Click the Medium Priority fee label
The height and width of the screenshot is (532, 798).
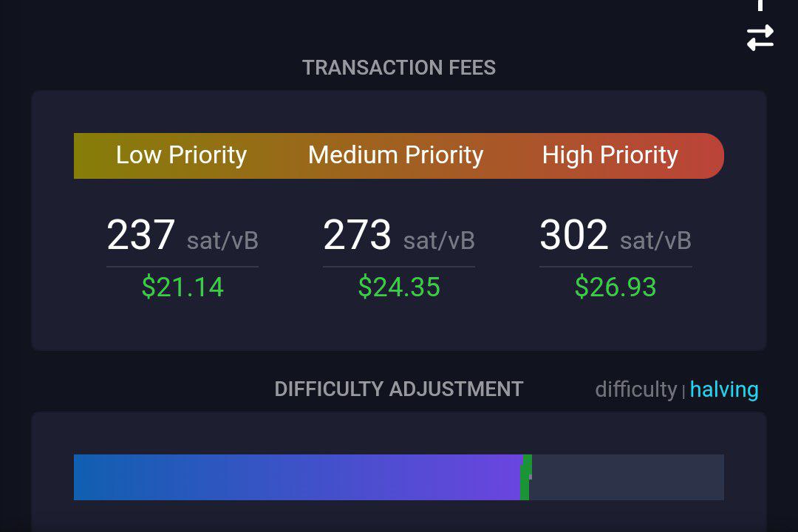[x=395, y=154]
